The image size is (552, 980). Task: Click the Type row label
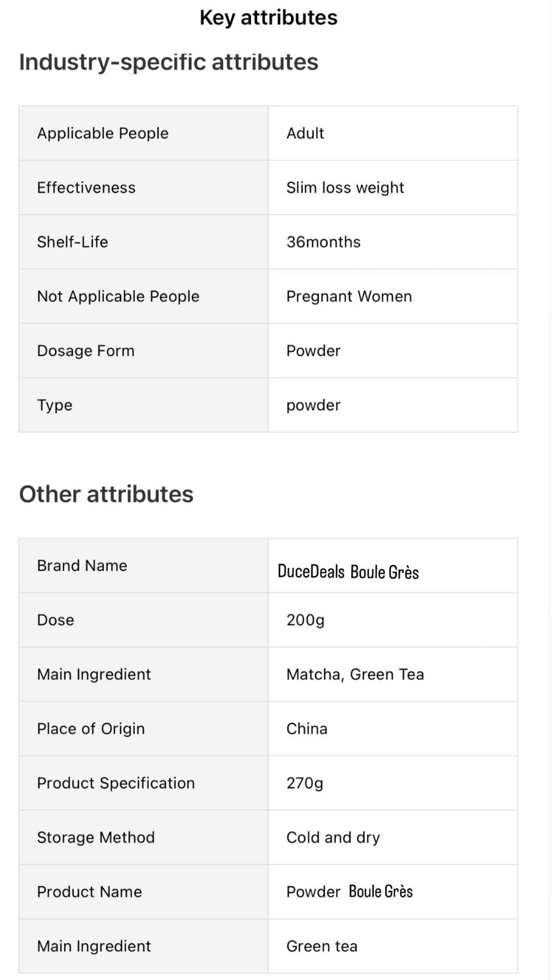pyautogui.click(x=54, y=405)
